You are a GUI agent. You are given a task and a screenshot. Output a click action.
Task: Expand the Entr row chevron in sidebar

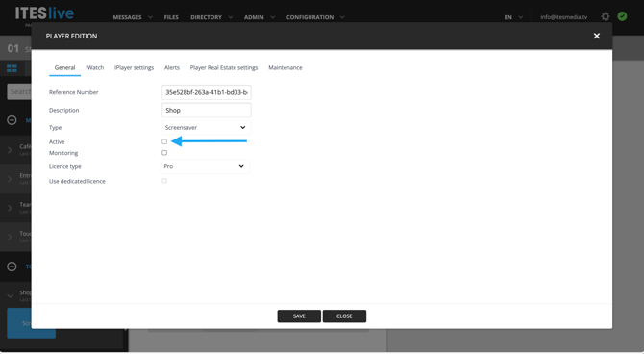10,179
